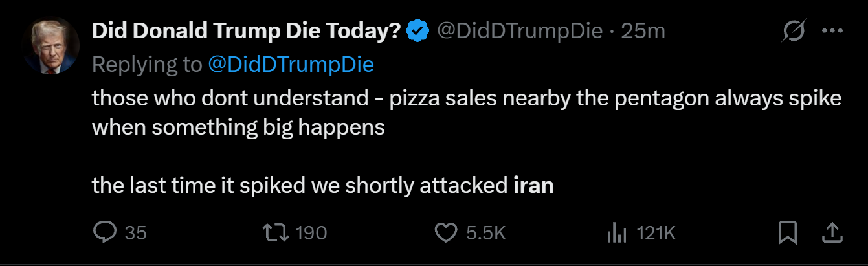Click the reply speech bubble icon

coord(104,233)
